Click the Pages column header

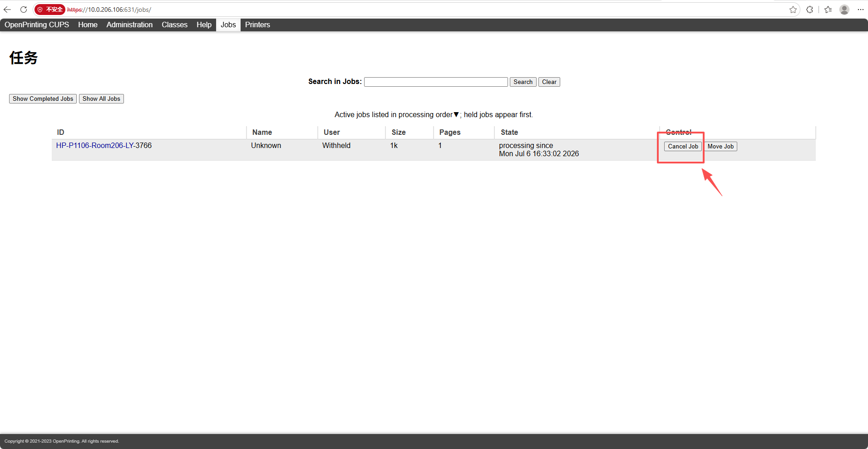[450, 132]
